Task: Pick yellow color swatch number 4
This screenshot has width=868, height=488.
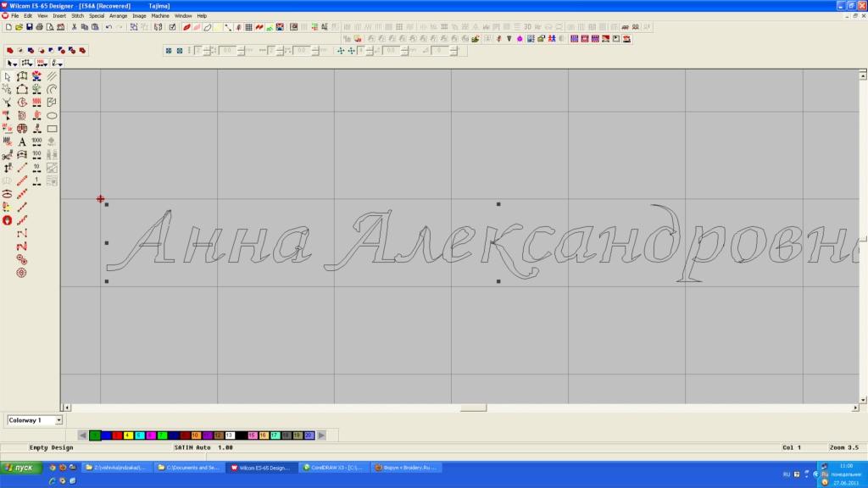Action: click(x=128, y=435)
